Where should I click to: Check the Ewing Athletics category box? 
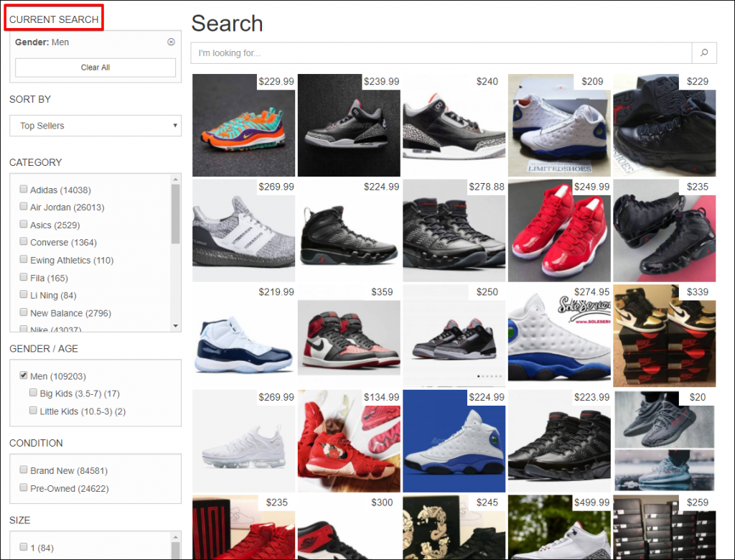(23, 259)
